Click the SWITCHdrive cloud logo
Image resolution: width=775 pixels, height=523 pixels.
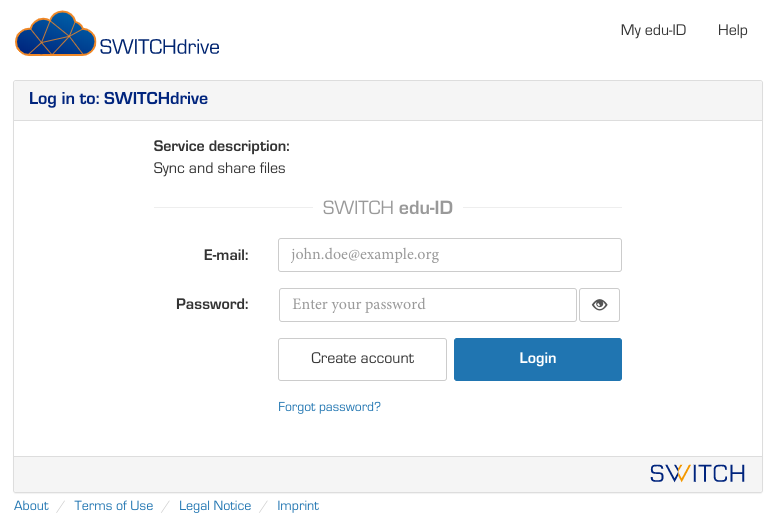(x=55, y=34)
